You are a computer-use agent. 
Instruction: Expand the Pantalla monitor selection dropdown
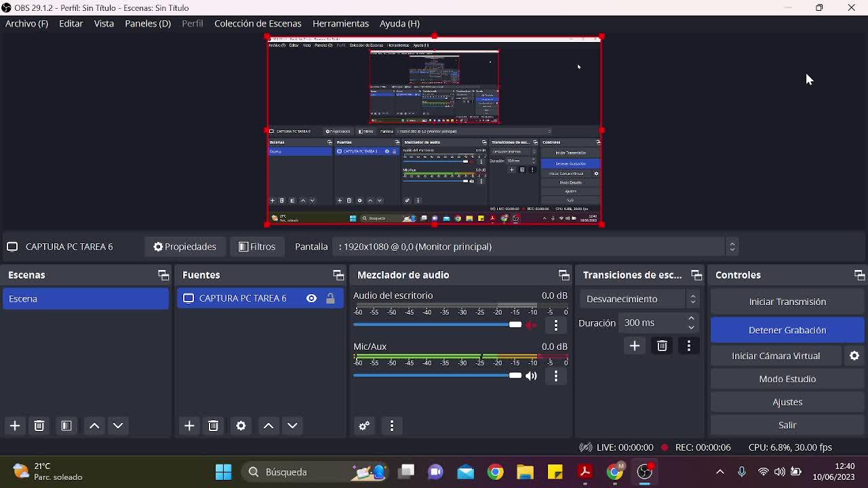[732, 247]
